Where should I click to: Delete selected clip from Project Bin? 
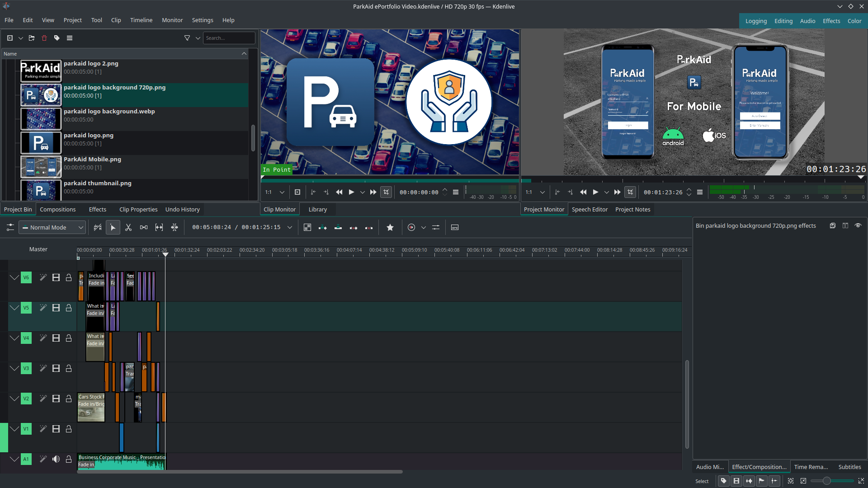click(x=44, y=38)
